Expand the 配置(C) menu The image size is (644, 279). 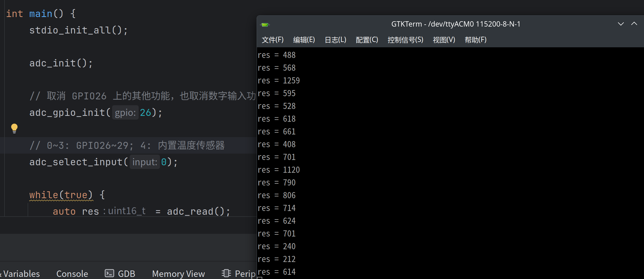(x=367, y=40)
